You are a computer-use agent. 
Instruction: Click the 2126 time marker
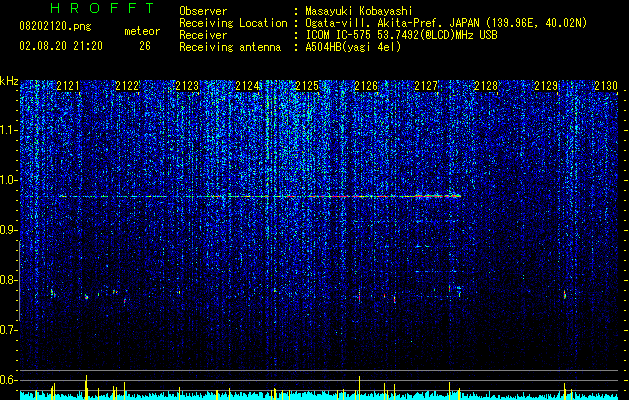click(x=366, y=86)
